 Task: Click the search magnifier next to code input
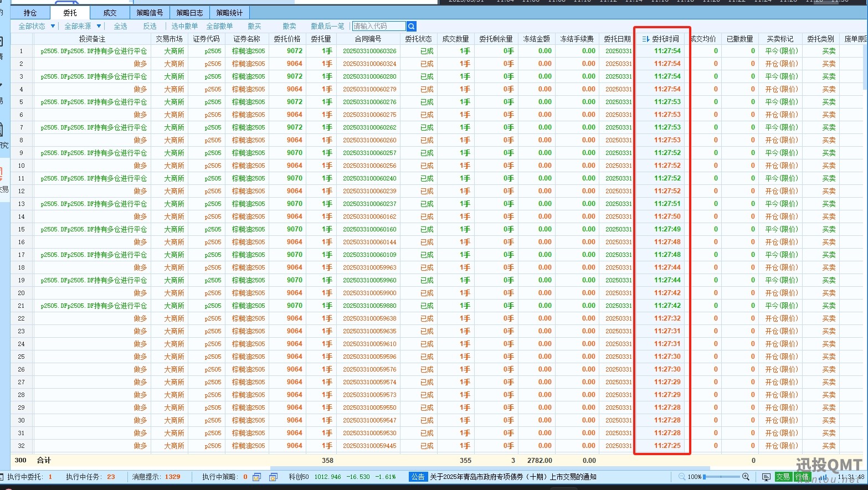[411, 26]
